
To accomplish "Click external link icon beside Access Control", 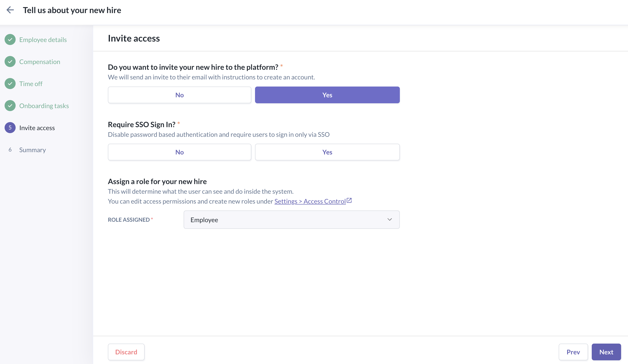I will (349, 200).
